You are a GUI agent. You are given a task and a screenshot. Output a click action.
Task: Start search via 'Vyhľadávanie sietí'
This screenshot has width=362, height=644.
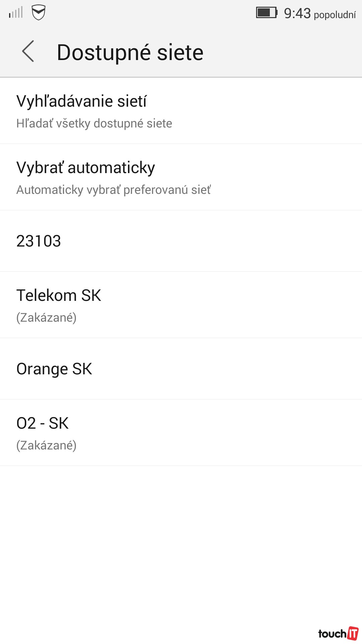coord(81,101)
